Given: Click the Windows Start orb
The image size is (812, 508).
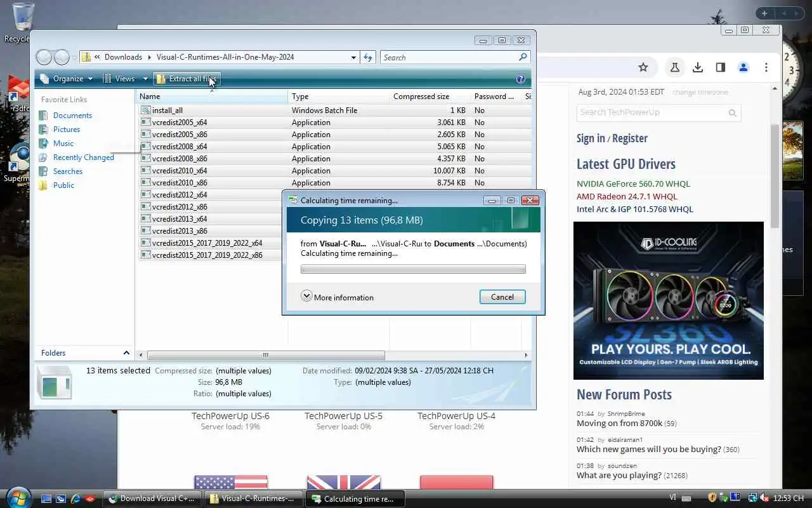Looking at the screenshot, I should (18, 497).
